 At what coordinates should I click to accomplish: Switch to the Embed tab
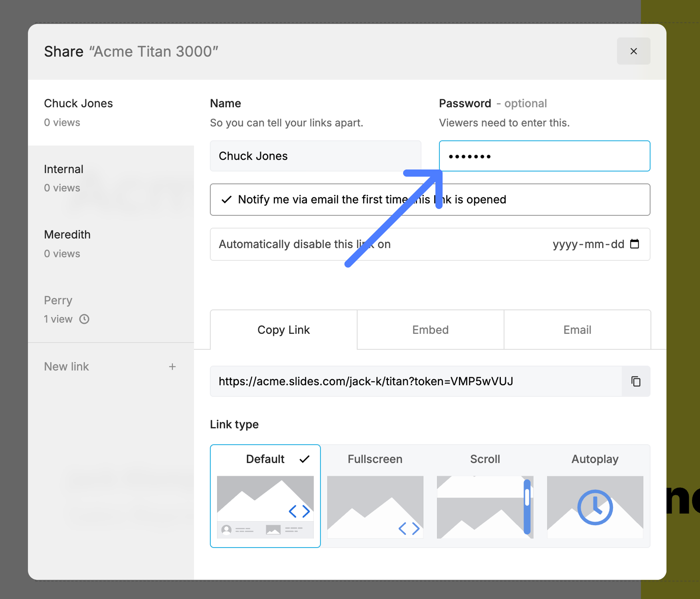click(x=431, y=330)
